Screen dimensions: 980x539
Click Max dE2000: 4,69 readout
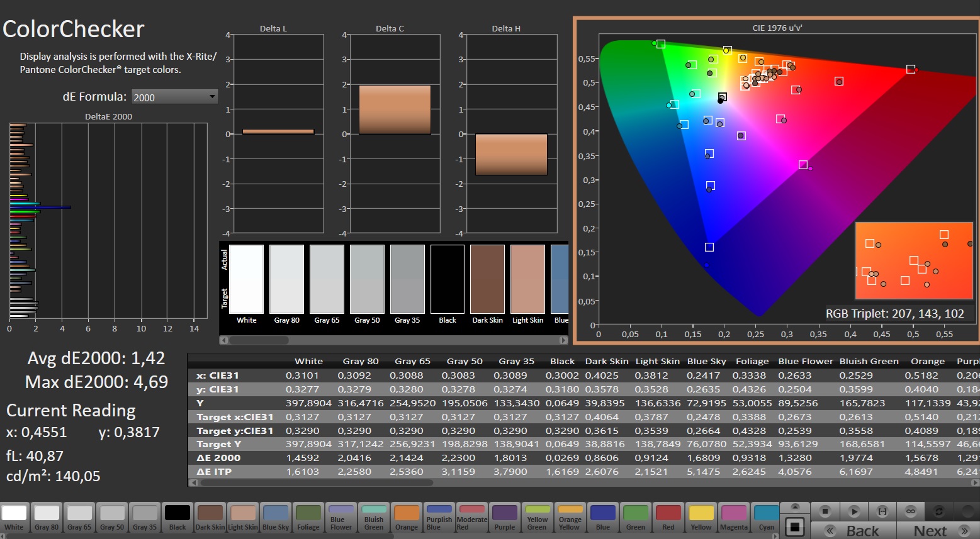[x=96, y=382]
